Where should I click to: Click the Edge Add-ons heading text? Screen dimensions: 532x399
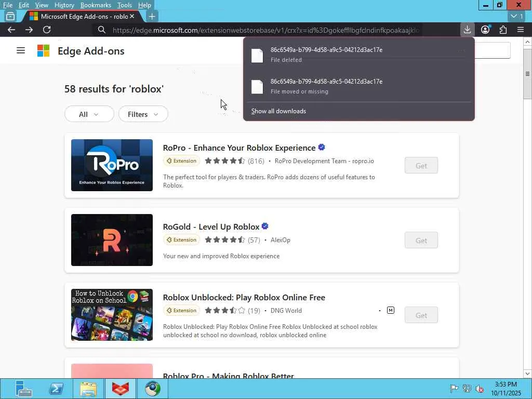91,51
